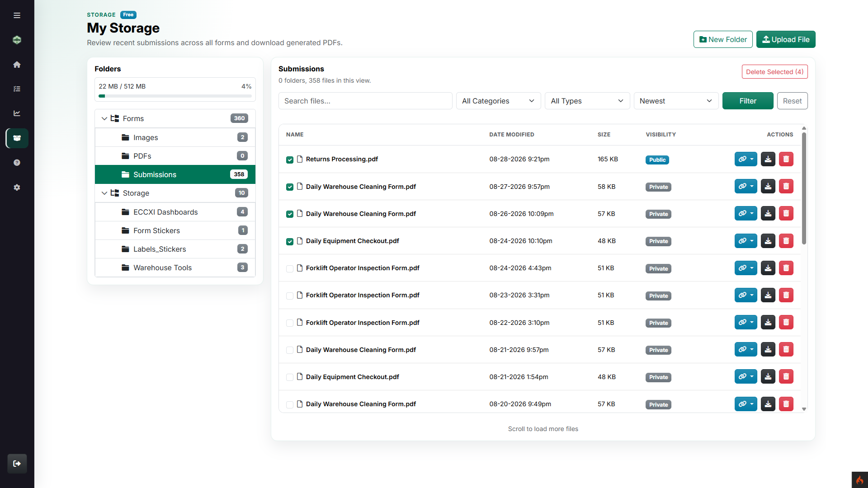Click the organization logo icon in sidebar
The height and width of the screenshot is (488, 868).
(17, 40)
